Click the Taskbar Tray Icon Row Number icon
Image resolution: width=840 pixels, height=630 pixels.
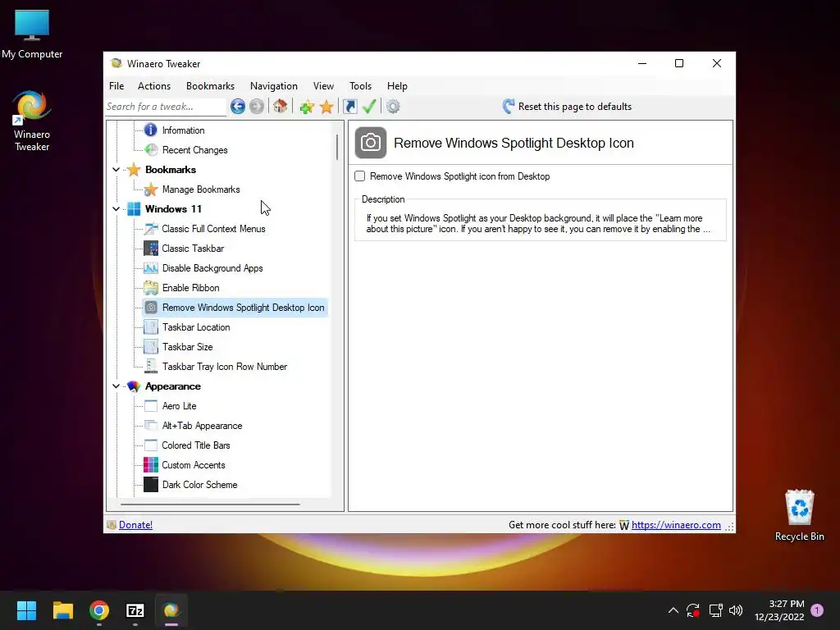pyautogui.click(x=151, y=367)
